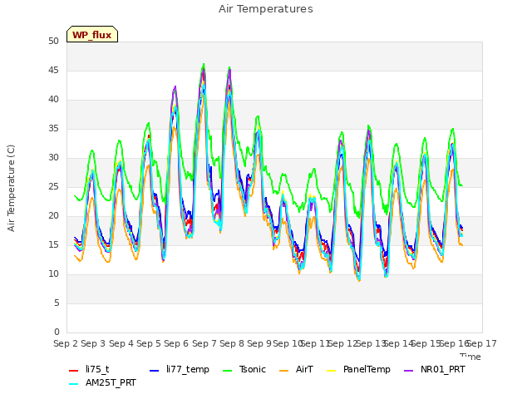This screenshot has height=399, width=532.
Task: Click the Sep 3 x-axis tick label
Action: [93, 343]
